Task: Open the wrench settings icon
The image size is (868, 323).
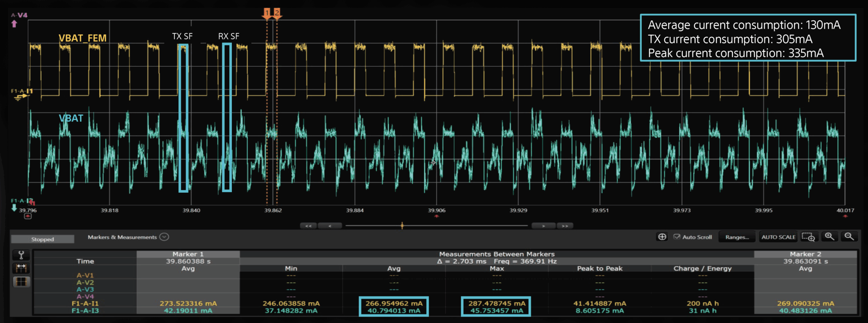Action: (21, 255)
